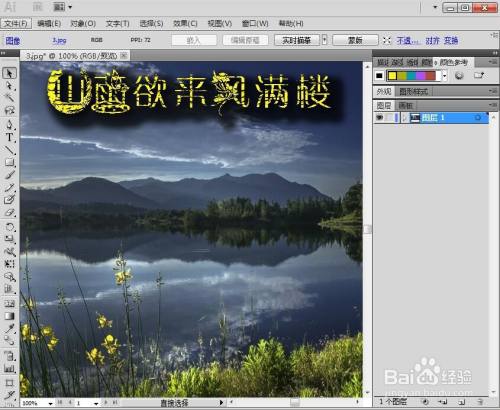Click the Edit Colors wheel icon
Screen dimensions: 500x410
point(459,76)
